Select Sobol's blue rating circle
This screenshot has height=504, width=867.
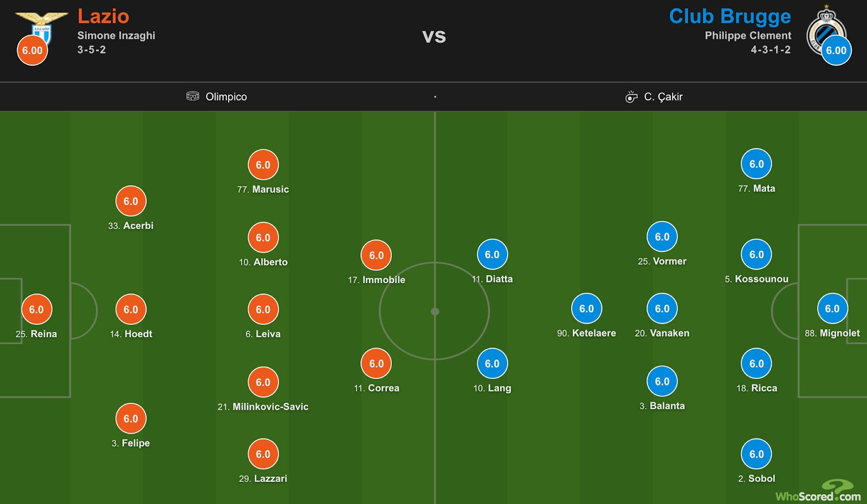[x=756, y=454]
